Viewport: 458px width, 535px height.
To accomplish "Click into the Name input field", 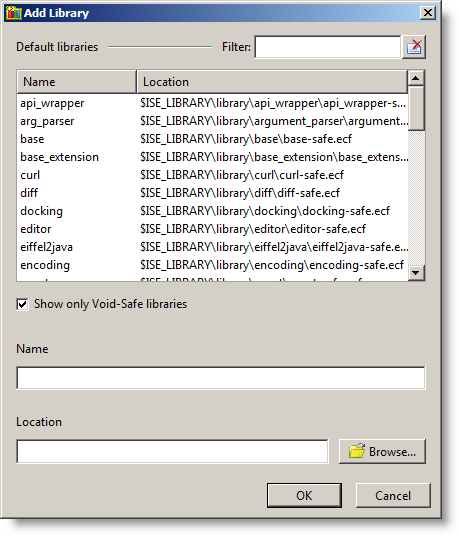I will pyautogui.click(x=221, y=378).
